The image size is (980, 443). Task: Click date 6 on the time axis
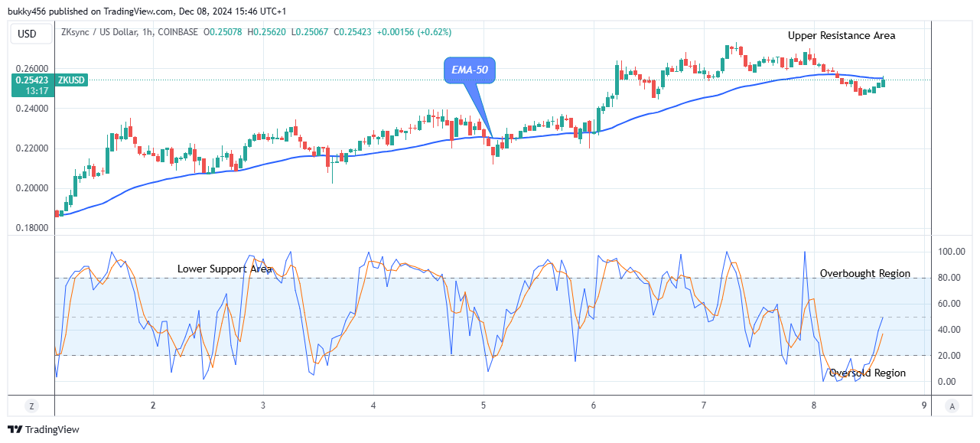(x=594, y=406)
